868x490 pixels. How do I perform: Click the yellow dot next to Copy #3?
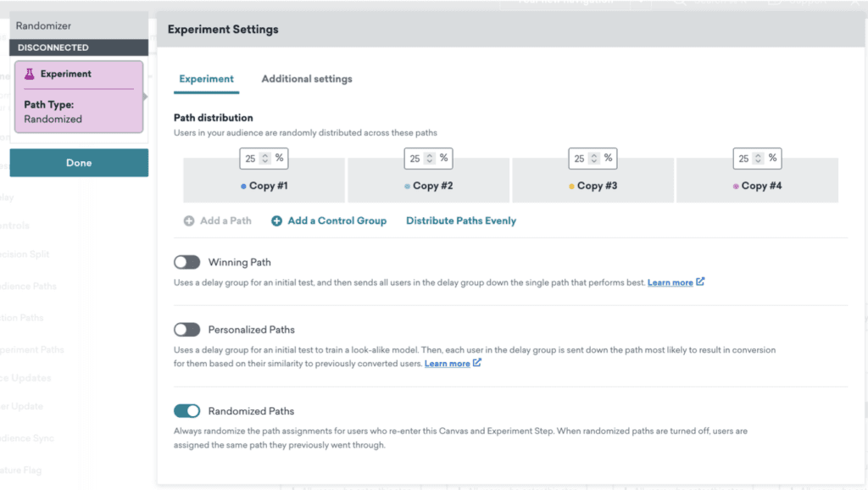pyautogui.click(x=572, y=187)
